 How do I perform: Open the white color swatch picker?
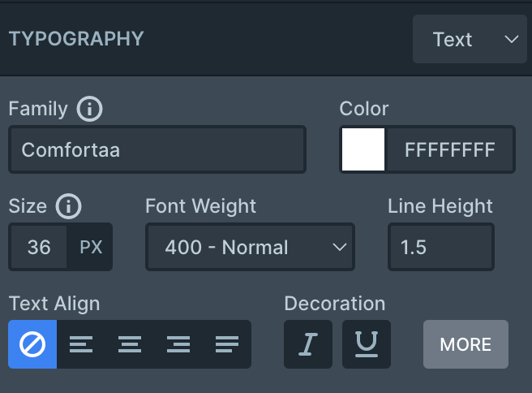pyautogui.click(x=363, y=149)
